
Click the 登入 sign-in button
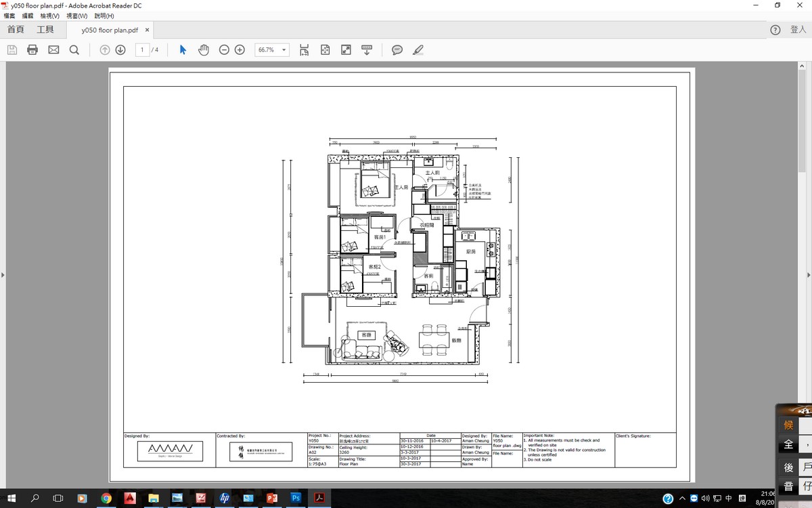pos(798,30)
